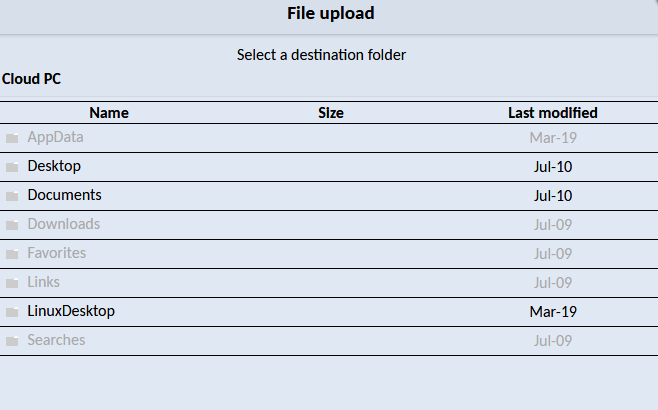Click the folder icon beside Documents
Screen dimensions: 658x410
(x=12, y=196)
